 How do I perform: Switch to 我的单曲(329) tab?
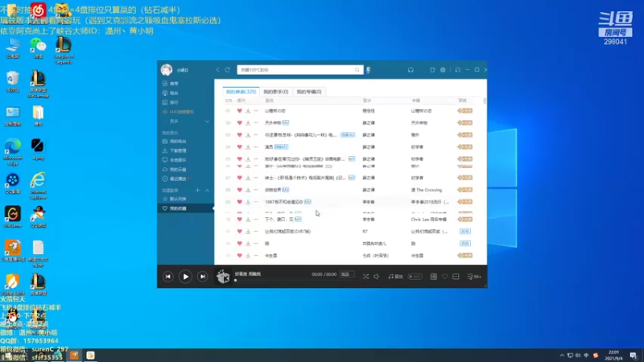(x=241, y=92)
